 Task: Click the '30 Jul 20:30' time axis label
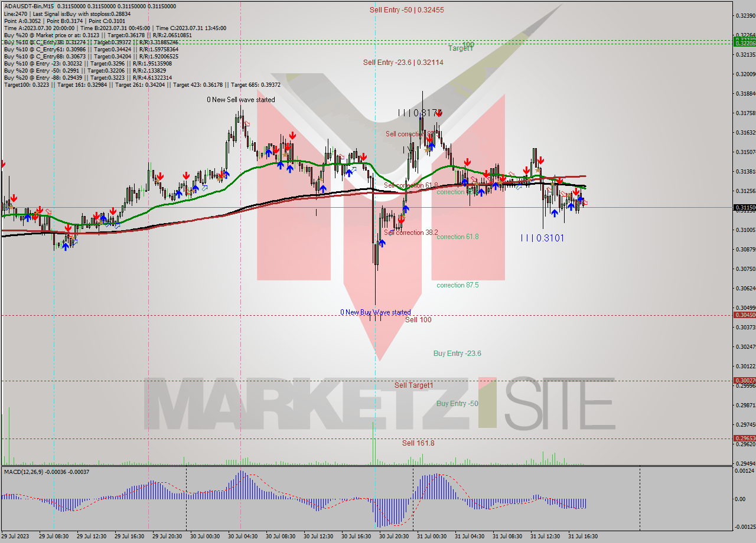pos(394,537)
